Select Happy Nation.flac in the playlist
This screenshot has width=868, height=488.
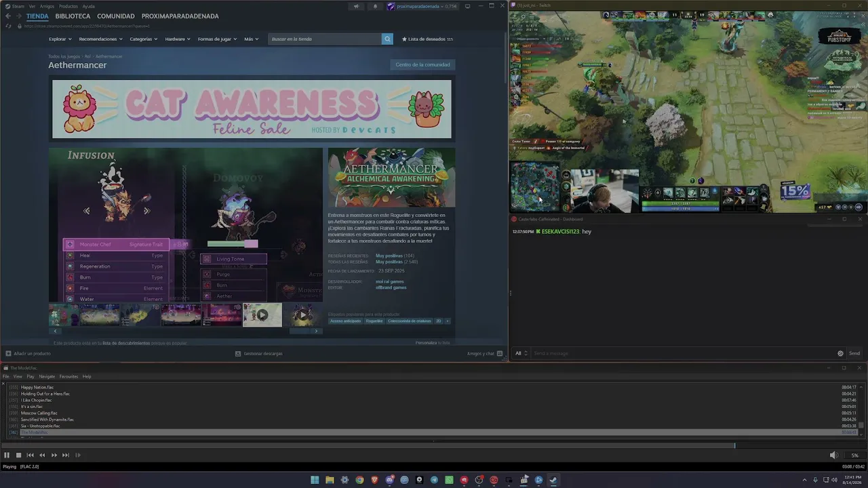(37, 387)
